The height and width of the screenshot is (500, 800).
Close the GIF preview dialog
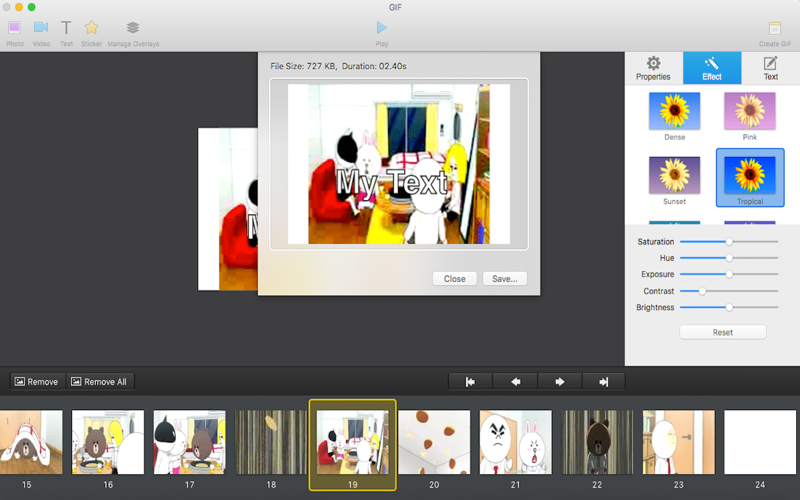pyautogui.click(x=454, y=279)
